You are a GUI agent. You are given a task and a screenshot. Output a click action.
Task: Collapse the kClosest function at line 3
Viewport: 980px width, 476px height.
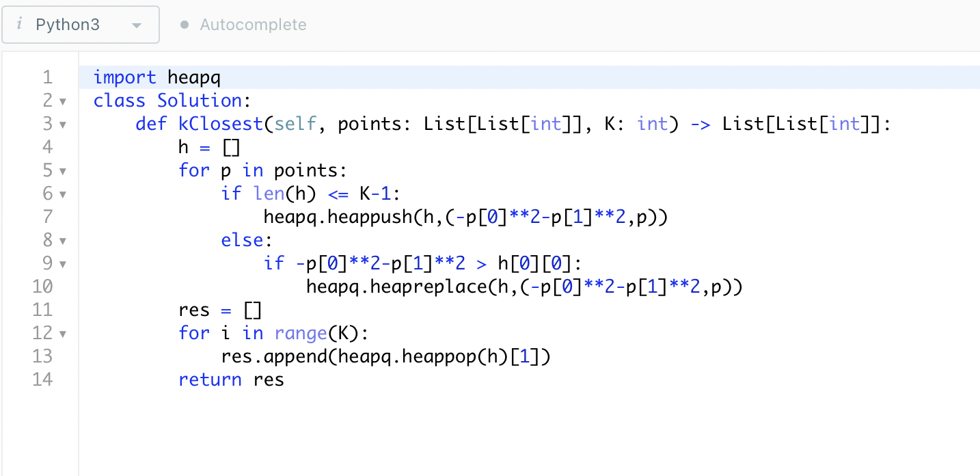64,124
